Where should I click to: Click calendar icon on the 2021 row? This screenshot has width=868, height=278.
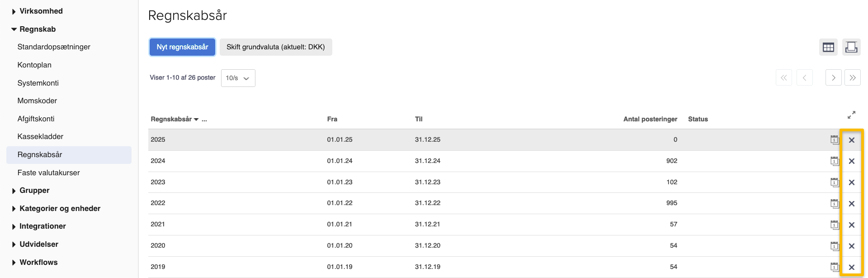click(x=834, y=225)
